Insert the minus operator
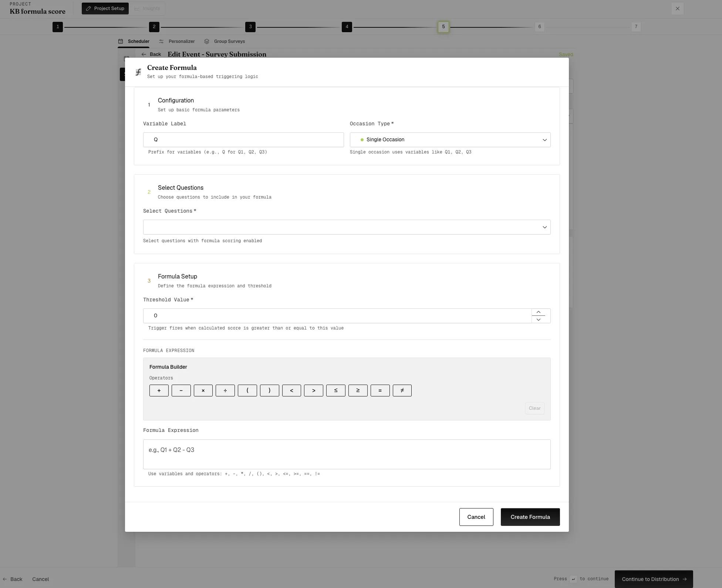Image resolution: width=722 pixels, height=588 pixels. [181, 391]
